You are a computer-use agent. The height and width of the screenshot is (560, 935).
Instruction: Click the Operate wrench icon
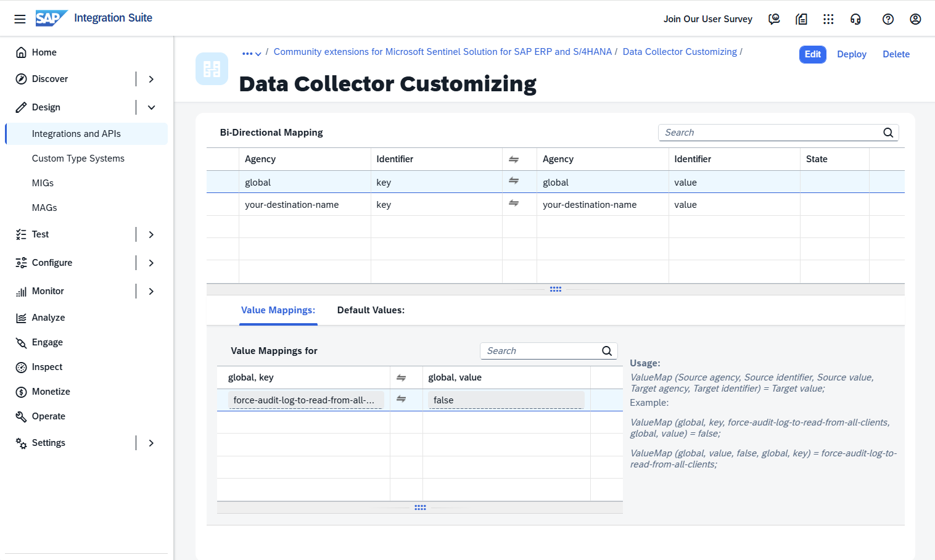[21, 416]
